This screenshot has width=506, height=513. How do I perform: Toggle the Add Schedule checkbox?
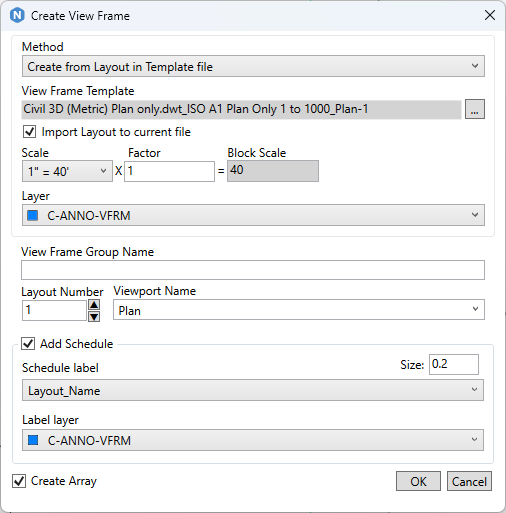[x=28, y=343]
